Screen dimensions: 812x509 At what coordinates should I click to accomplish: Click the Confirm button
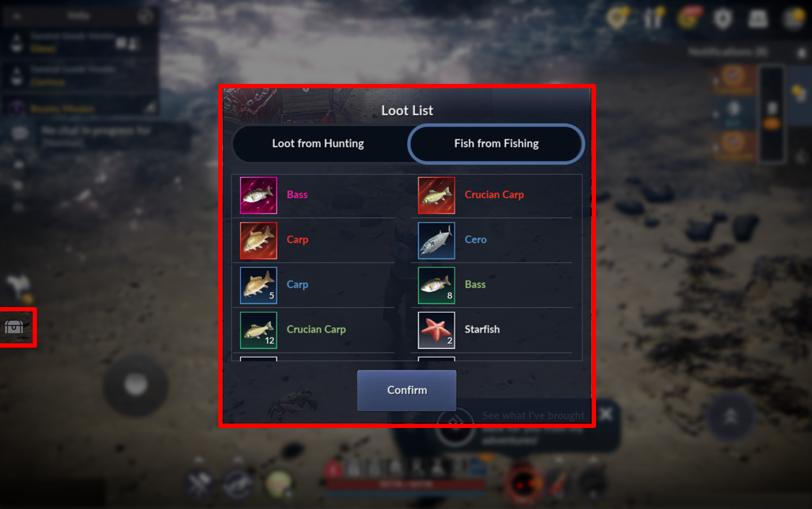point(406,390)
